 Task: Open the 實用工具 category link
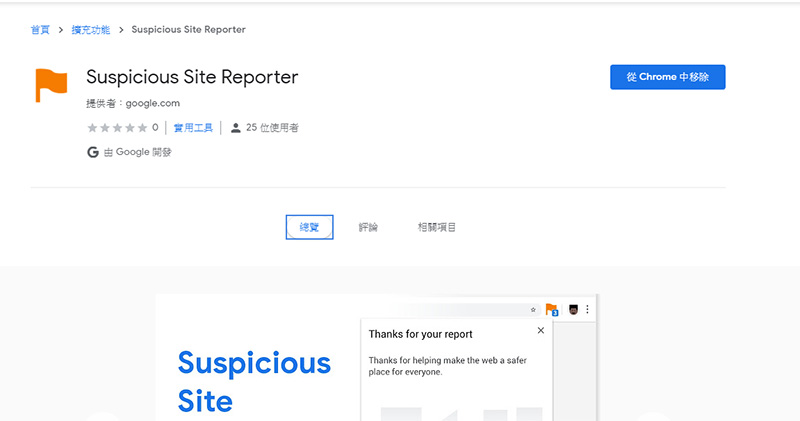pyautogui.click(x=192, y=128)
